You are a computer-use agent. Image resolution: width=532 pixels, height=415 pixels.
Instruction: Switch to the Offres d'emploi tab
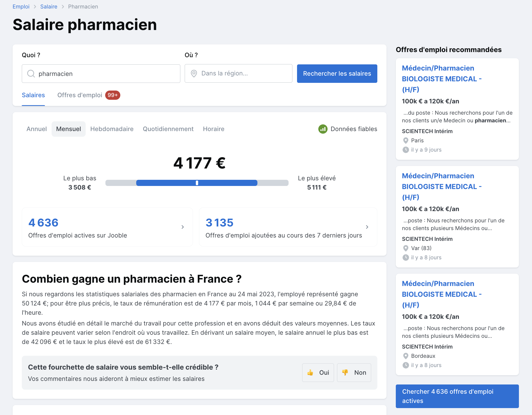(x=80, y=95)
